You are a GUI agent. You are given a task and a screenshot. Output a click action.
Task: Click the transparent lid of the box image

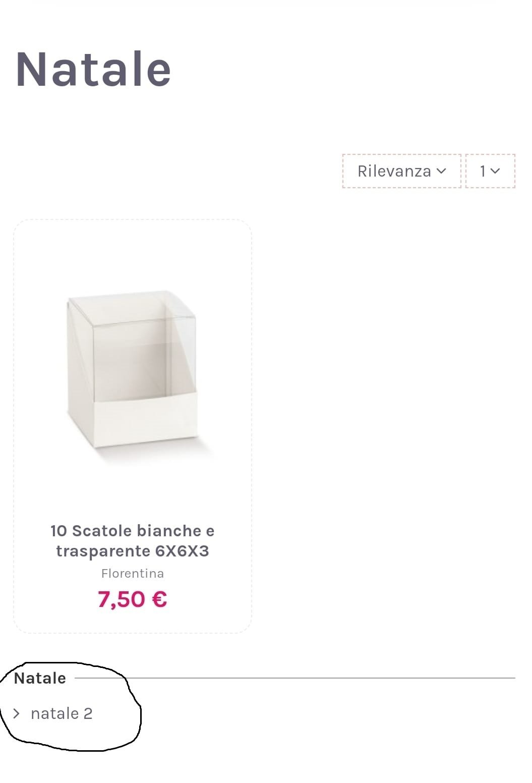click(x=132, y=343)
